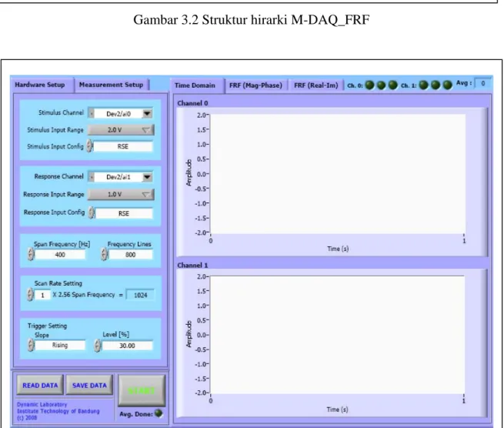Click the Frequency Lines stepper arrows
This screenshot has width=504, height=428.
[x=104, y=254]
